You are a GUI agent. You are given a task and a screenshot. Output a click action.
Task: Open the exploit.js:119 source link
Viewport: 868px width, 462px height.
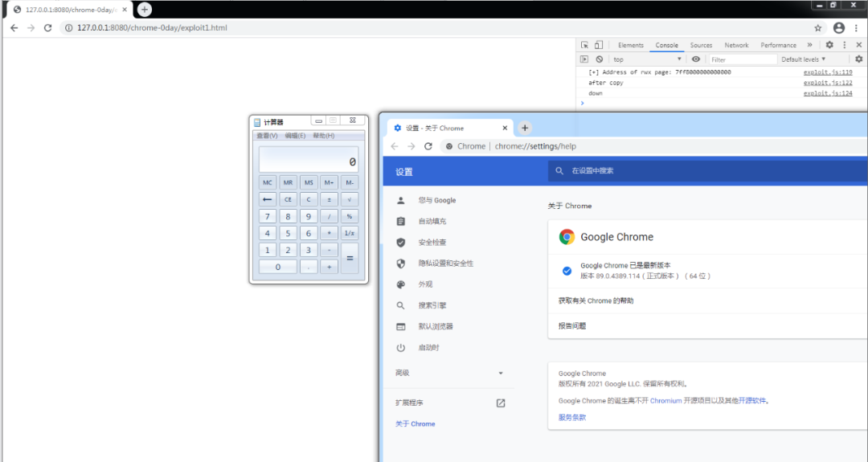(x=828, y=72)
